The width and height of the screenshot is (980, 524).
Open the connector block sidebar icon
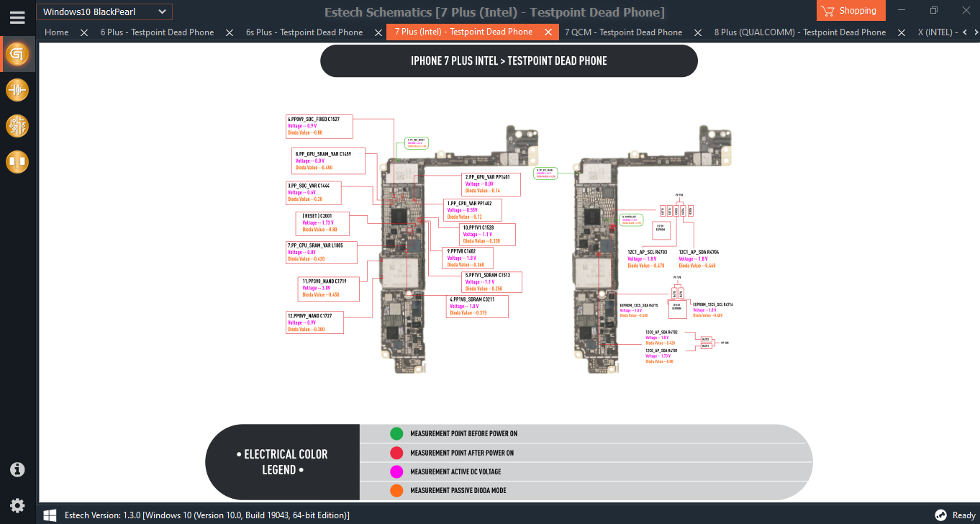pos(17,162)
